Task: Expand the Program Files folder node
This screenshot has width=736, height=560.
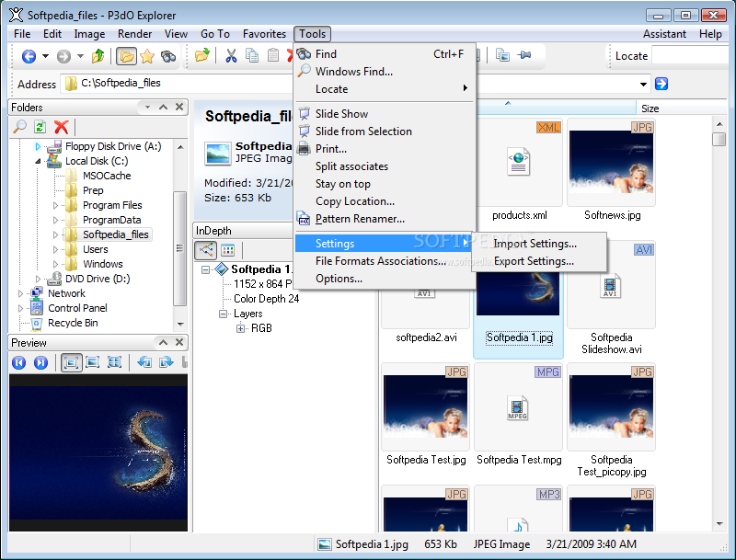Action: [55, 205]
